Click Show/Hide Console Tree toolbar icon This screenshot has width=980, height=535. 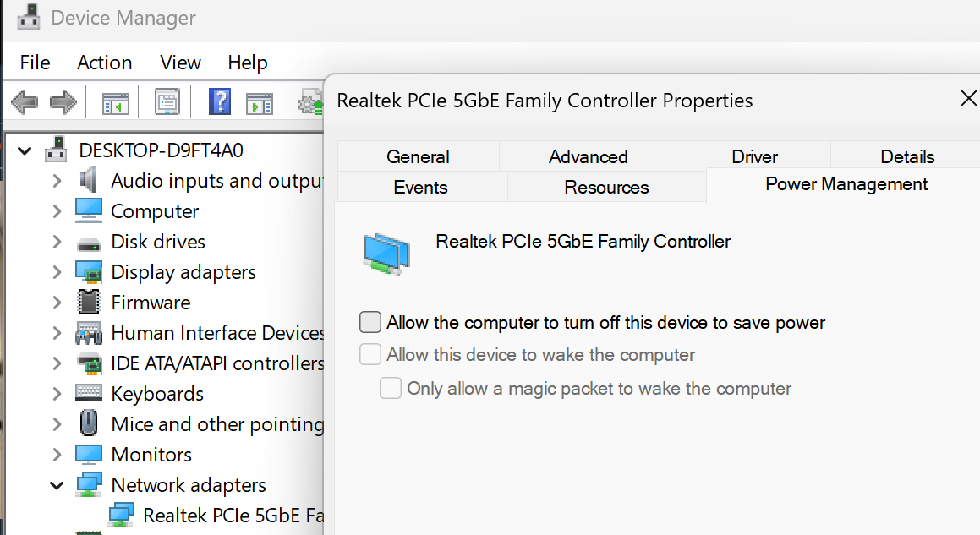coord(115,103)
